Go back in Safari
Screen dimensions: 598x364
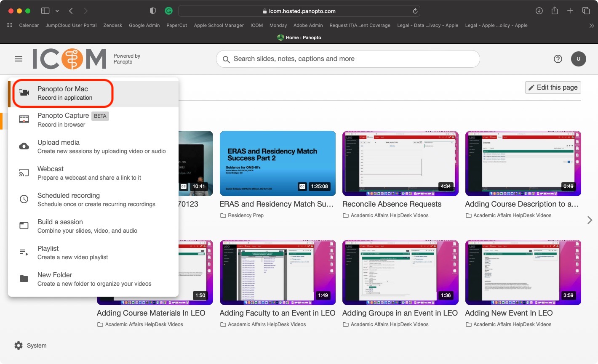click(x=71, y=11)
